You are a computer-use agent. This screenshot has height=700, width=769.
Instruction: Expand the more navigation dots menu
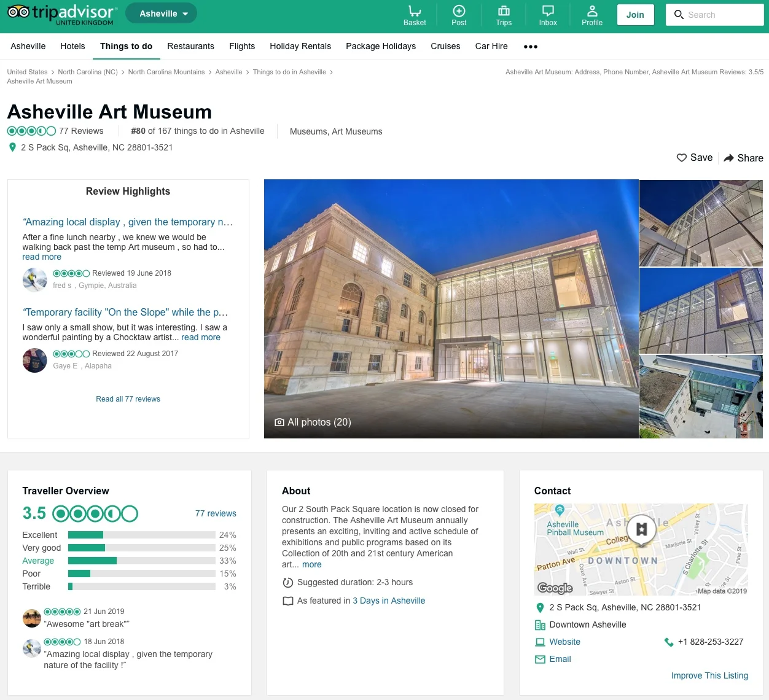coord(531,47)
